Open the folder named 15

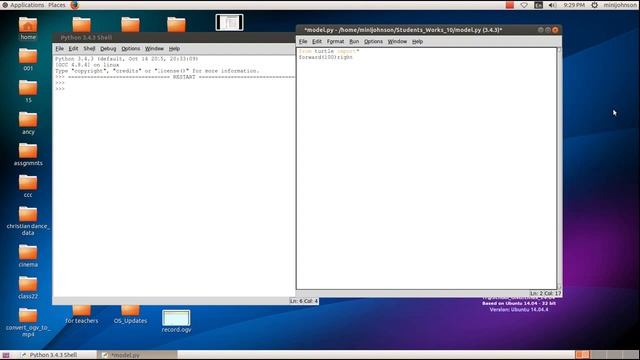[28, 88]
